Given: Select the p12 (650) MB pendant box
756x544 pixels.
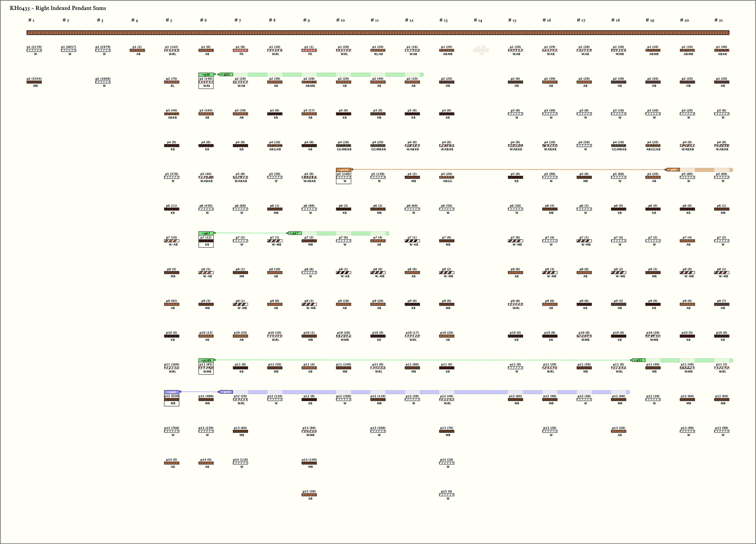Looking at the screenshot, I should [172, 400].
